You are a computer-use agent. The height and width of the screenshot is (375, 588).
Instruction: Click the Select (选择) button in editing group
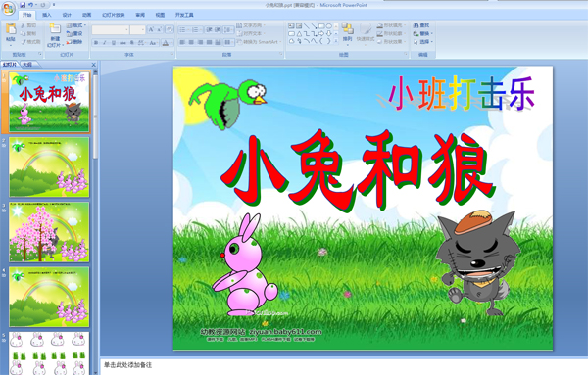click(423, 42)
